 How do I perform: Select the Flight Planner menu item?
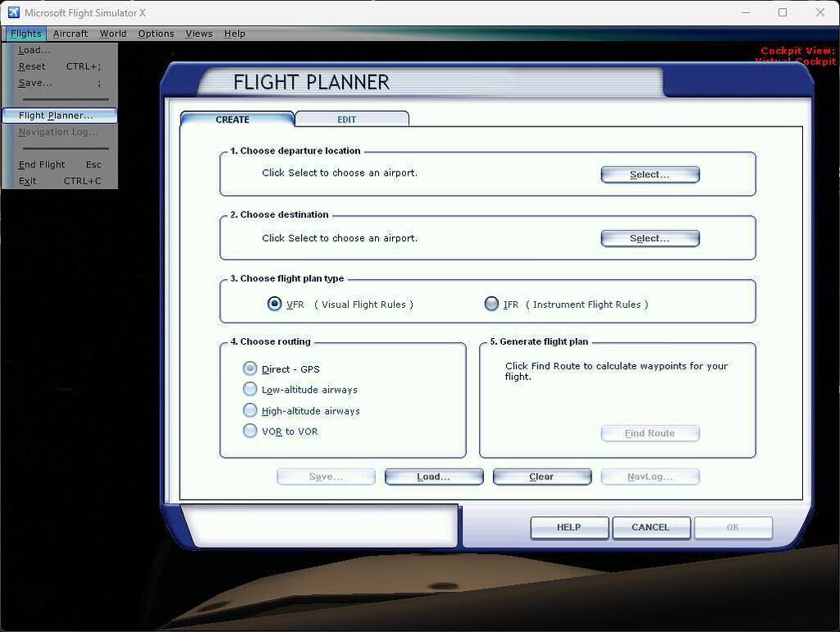coord(56,115)
